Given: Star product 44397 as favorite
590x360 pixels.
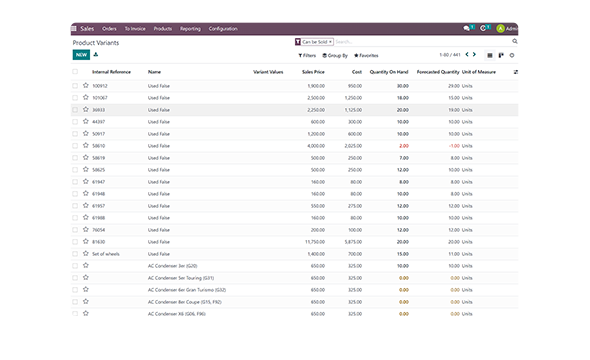Looking at the screenshot, I should click(86, 122).
